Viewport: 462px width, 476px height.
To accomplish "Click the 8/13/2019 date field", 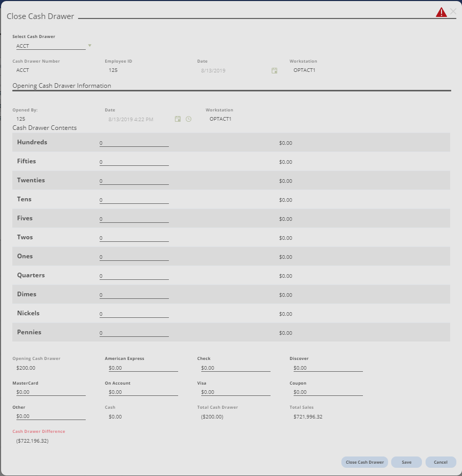I will [x=213, y=71].
